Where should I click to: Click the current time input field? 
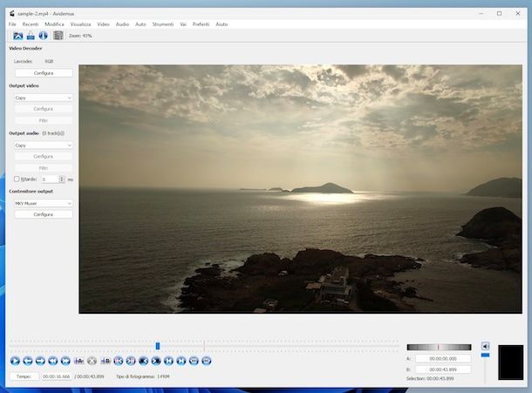56,376
